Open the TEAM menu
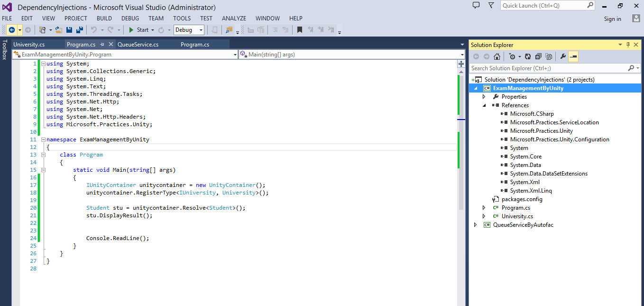The height and width of the screenshot is (306, 644). click(156, 19)
